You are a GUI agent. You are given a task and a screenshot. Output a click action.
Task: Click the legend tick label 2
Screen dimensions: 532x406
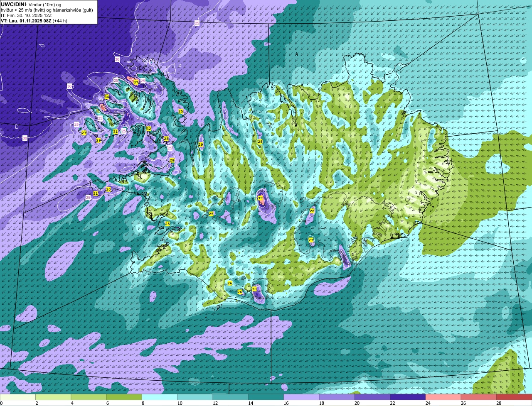(37, 403)
